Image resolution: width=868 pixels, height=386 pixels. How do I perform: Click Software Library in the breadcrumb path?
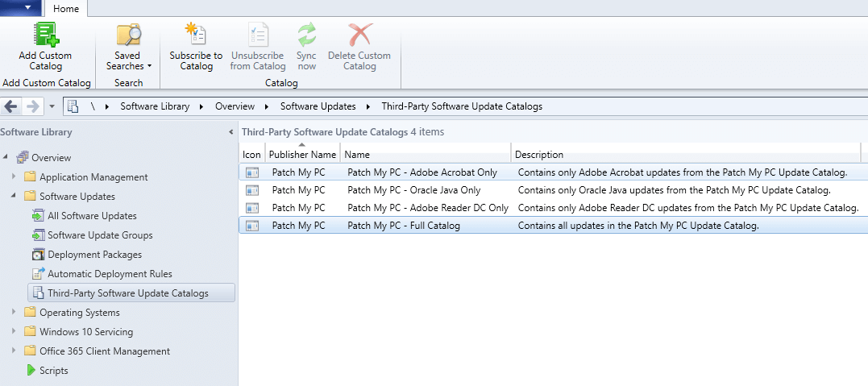coord(155,106)
